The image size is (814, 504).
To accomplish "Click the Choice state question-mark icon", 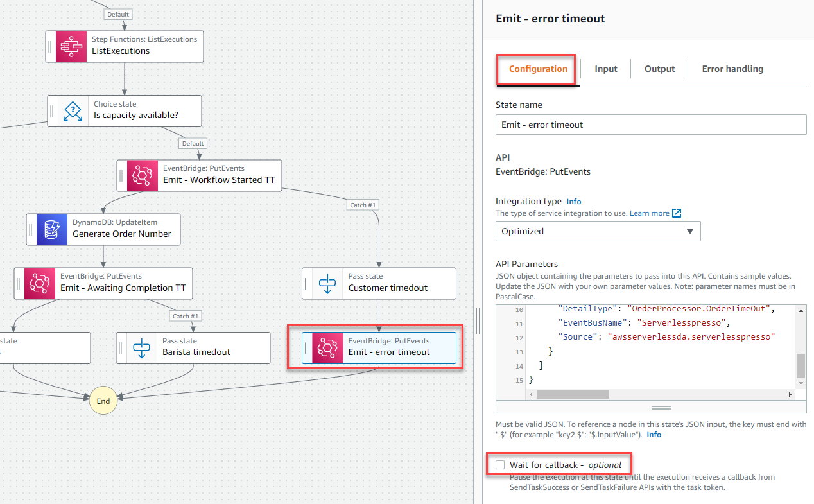I will (x=73, y=111).
